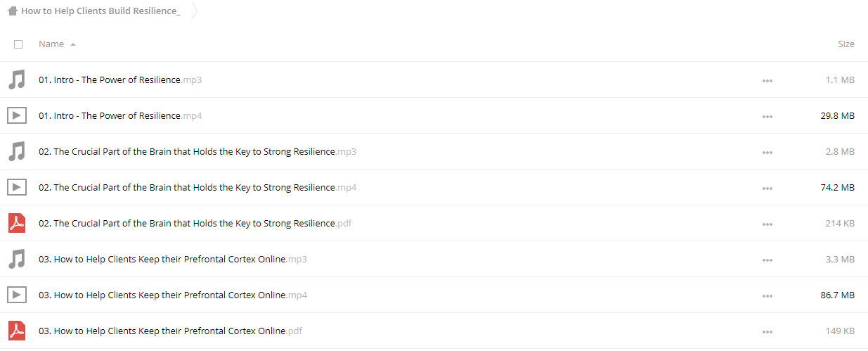Open the ellipsis menu for 02. Crucial Part pdf
The image size is (868, 351).
pos(767,224)
